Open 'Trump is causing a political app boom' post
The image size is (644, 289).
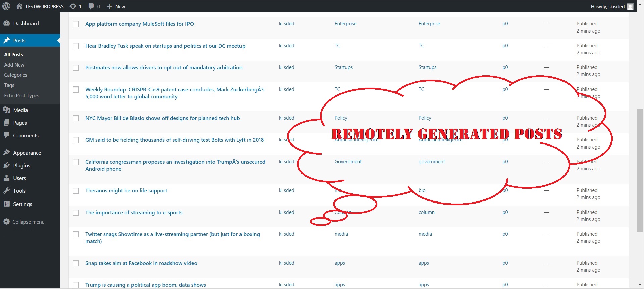coord(146,285)
